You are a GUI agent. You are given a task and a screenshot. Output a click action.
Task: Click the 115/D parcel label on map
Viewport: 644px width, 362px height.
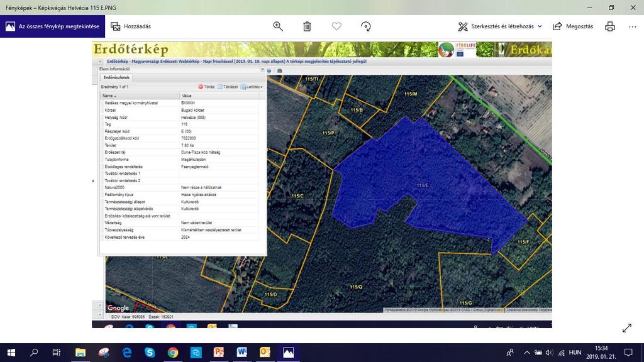[270, 294]
